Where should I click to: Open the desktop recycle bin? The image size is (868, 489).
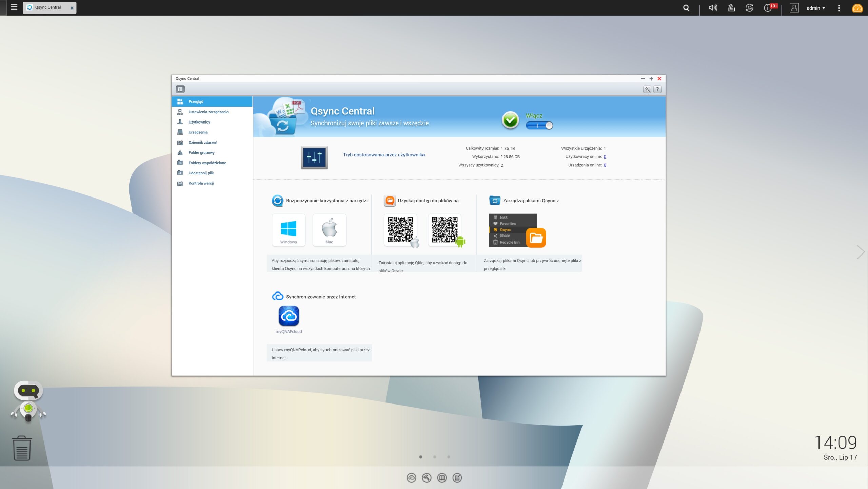coord(22,448)
